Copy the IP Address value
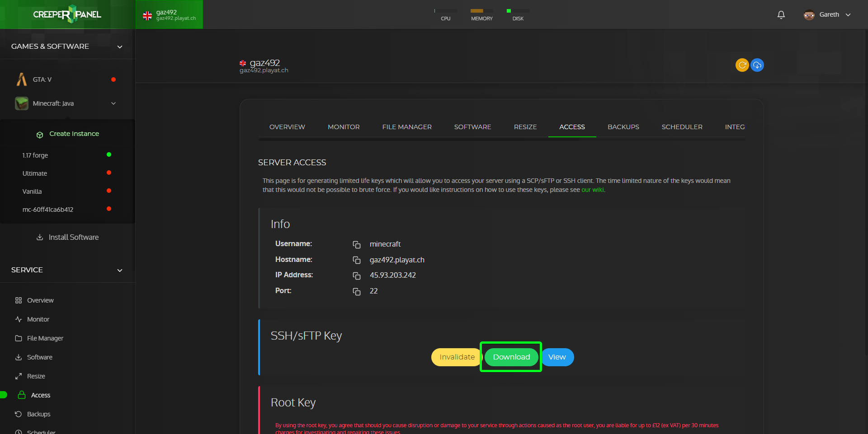The height and width of the screenshot is (434, 868). click(x=357, y=275)
